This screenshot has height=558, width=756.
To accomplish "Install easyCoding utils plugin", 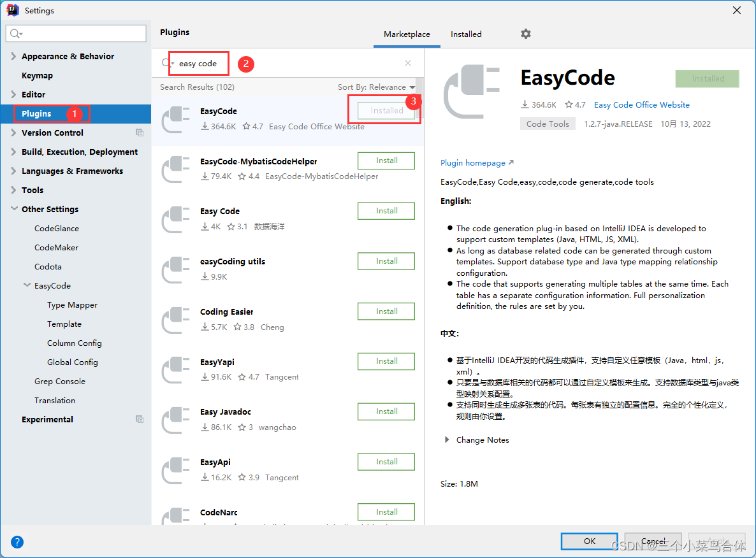I will tap(386, 261).
